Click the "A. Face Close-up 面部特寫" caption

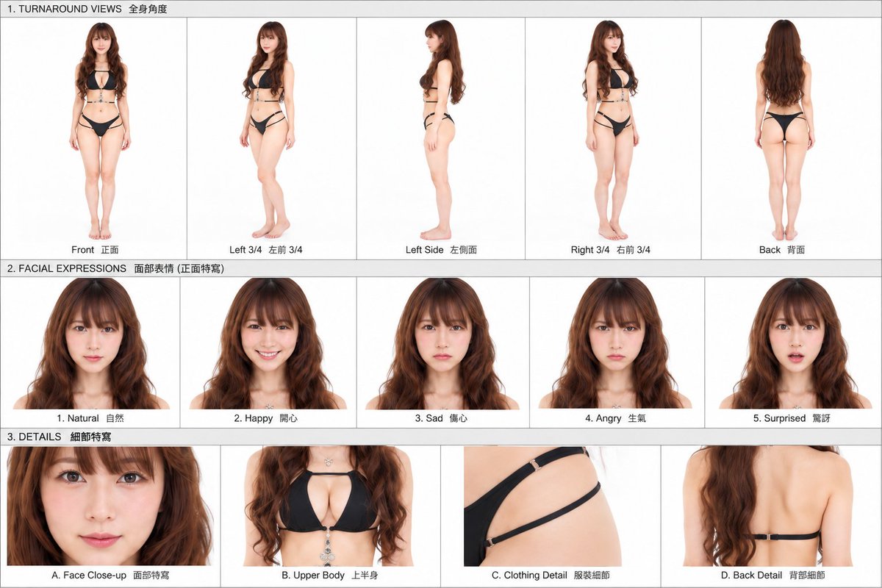click(x=110, y=576)
